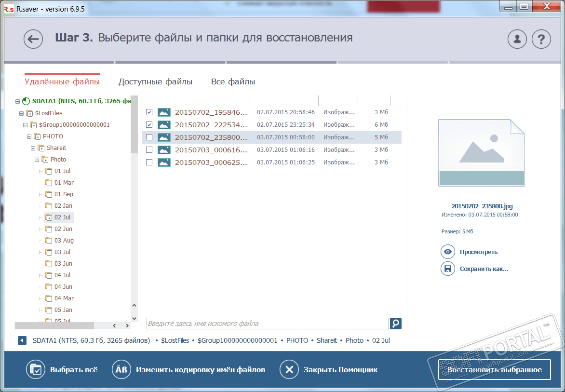Click the Äß encoding icon

click(121, 370)
